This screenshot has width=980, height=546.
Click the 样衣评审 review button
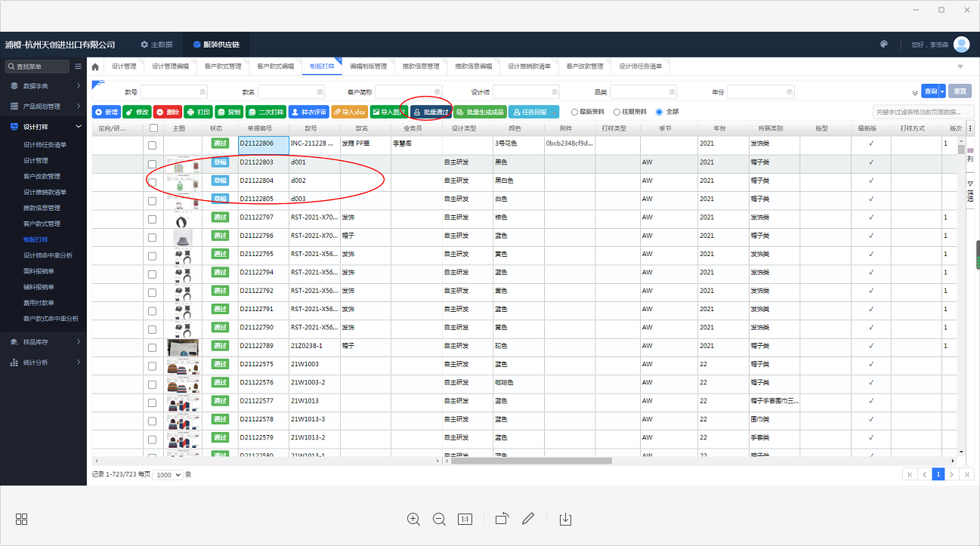tap(309, 112)
